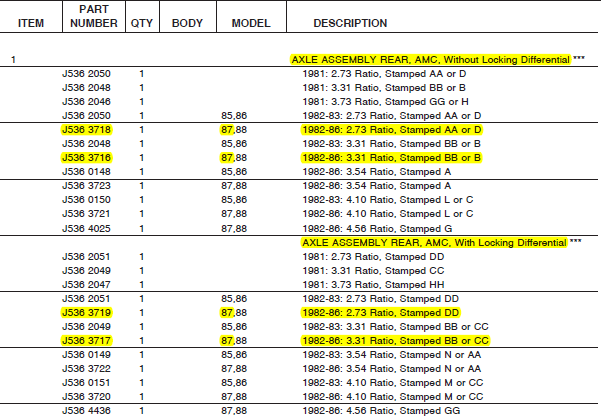Select part number J536 0149

(86, 355)
